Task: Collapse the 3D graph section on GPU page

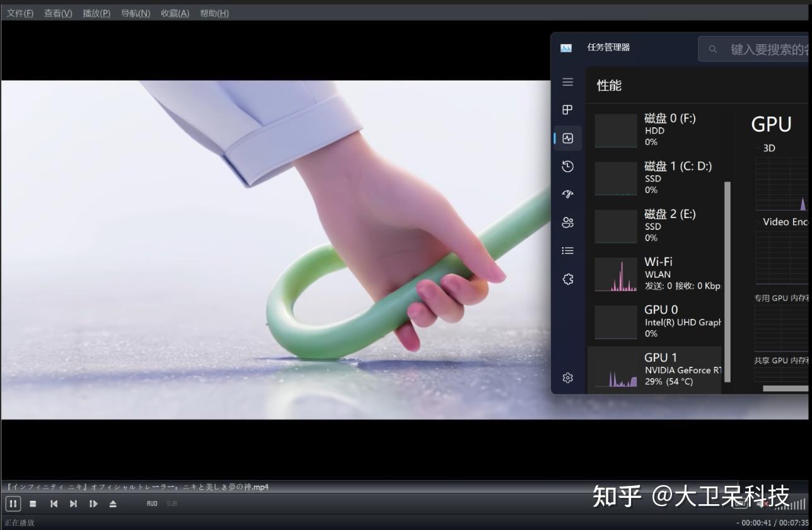Action: click(x=759, y=148)
